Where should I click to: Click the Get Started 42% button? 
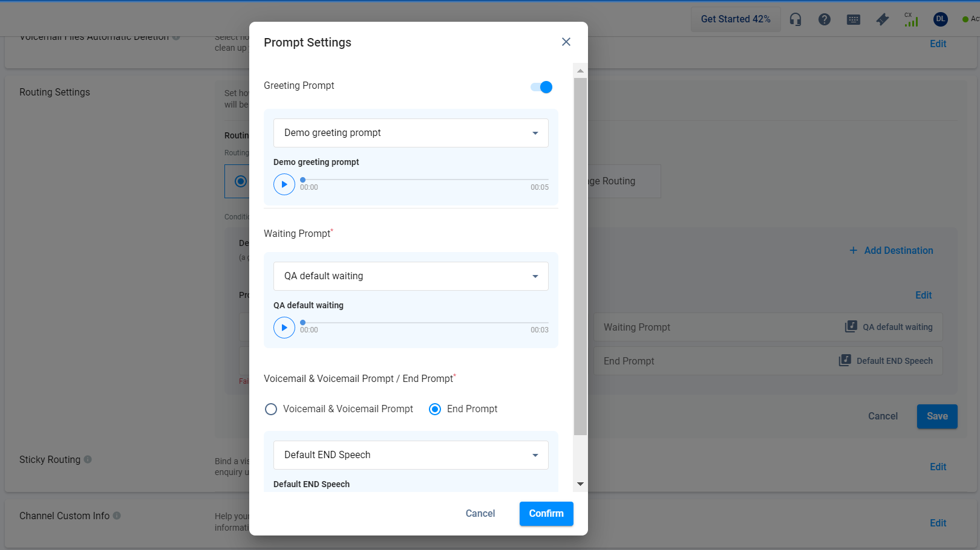(736, 19)
